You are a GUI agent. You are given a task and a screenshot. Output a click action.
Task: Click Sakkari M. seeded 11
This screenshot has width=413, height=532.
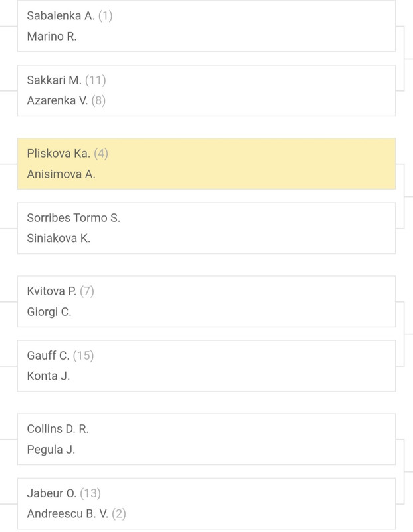click(67, 80)
